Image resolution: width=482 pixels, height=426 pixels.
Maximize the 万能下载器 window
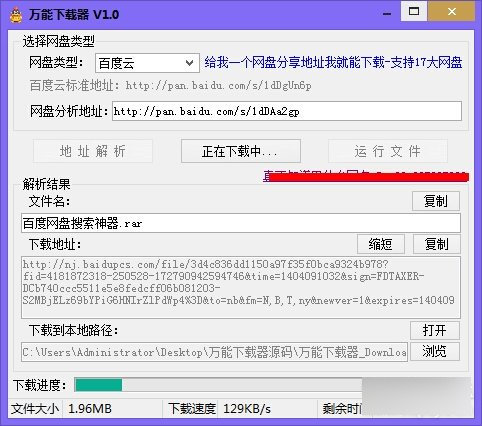click(414, 11)
